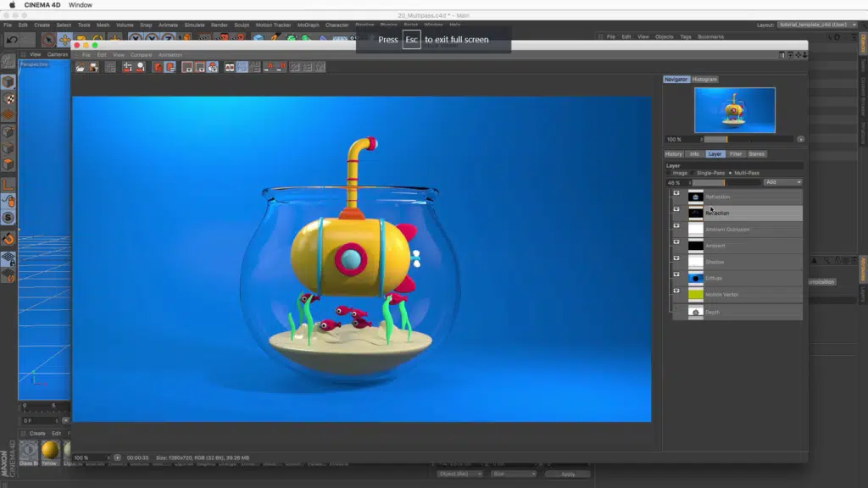Toggle visibility of Ambient Occlusion layer
The width and height of the screenshot is (868, 488).
(676, 225)
